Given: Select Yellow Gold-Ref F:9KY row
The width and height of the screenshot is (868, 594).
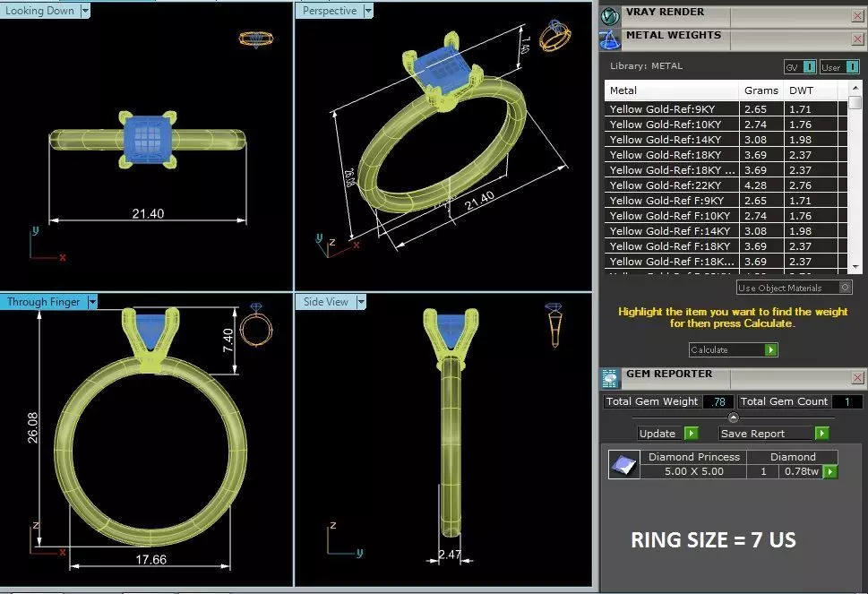Looking at the screenshot, I should [x=726, y=201].
